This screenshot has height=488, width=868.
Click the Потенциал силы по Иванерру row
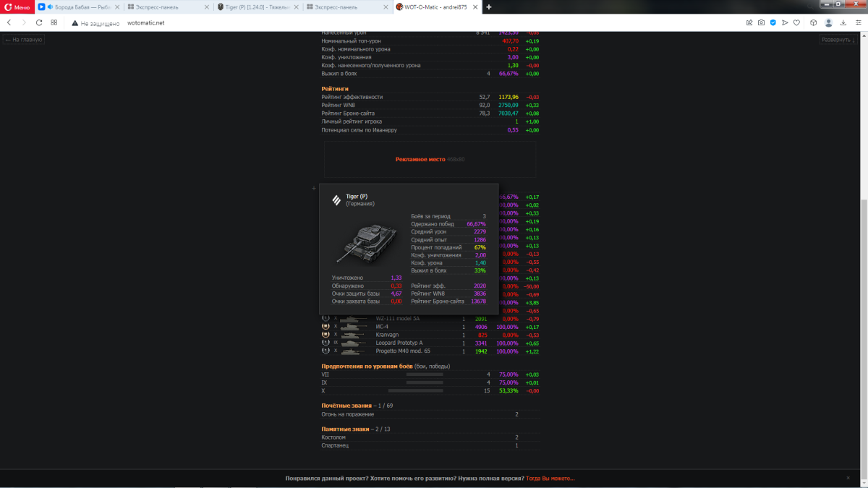coord(430,130)
